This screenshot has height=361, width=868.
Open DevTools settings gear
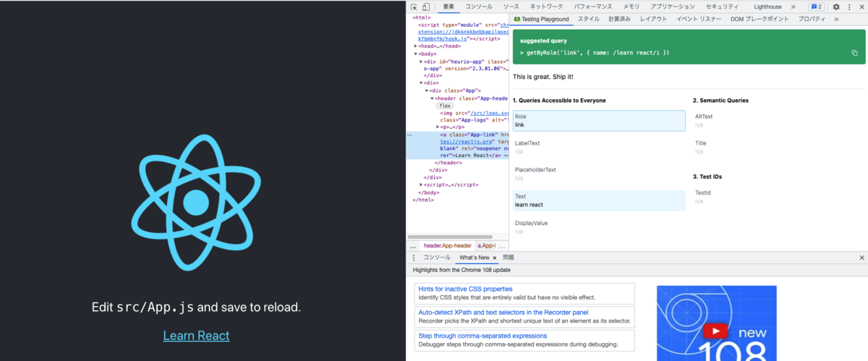[836, 7]
